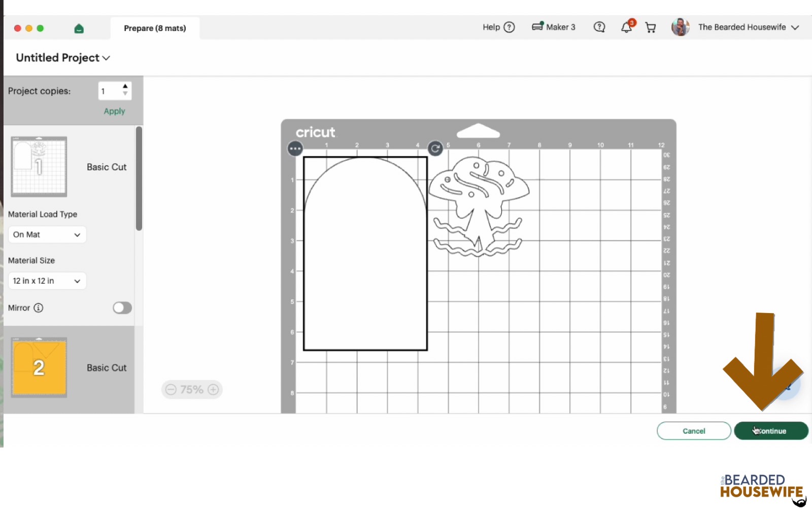This screenshot has width=812, height=516.
Task: Show the Mirror info tooltip icon
Action: 39,308
